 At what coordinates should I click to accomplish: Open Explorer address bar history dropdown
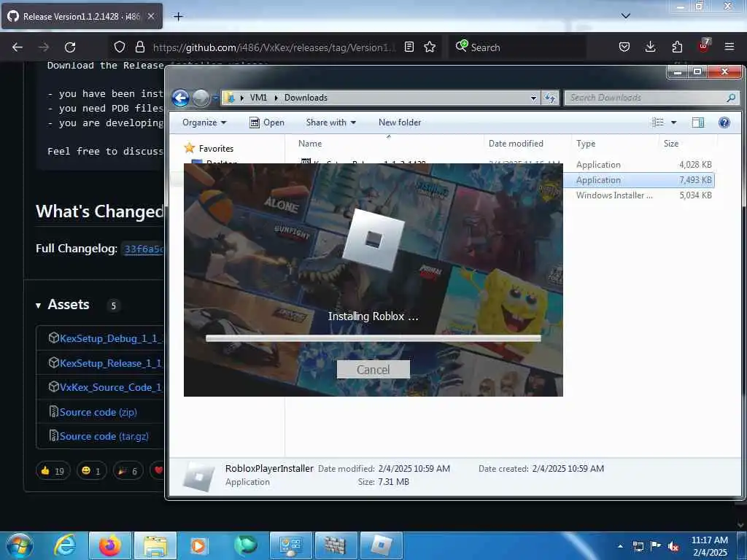[x=533, y=98]
